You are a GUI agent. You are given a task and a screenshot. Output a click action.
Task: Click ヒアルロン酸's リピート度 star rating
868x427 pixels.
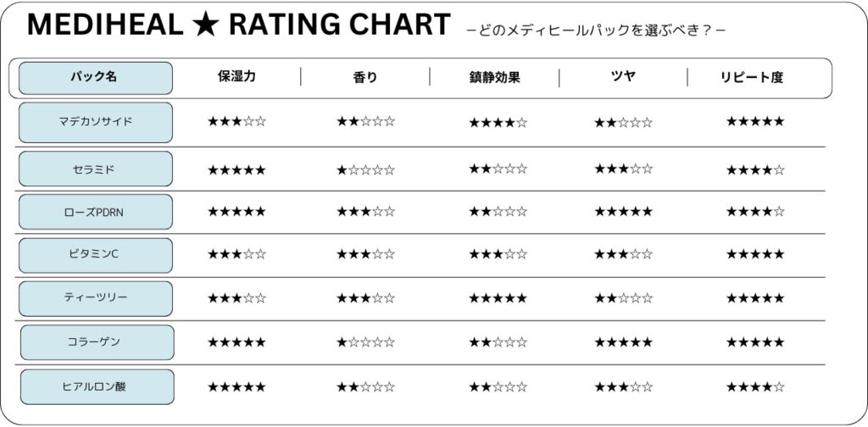tap(755, 386)
